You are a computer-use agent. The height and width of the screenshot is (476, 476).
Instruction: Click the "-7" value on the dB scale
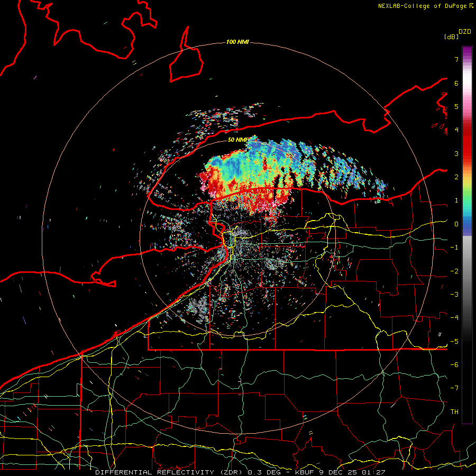click(x=454, y=388)
